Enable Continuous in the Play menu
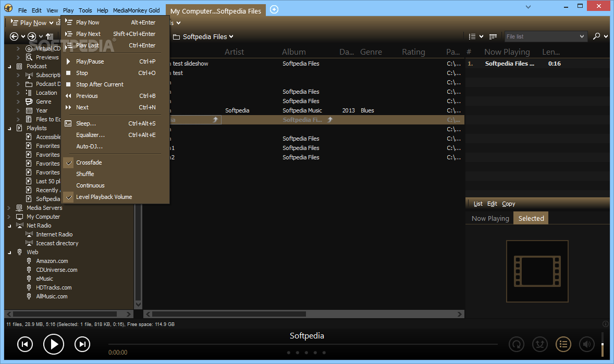This screenshot has width=614, height=364. click(x=115, y=185)
